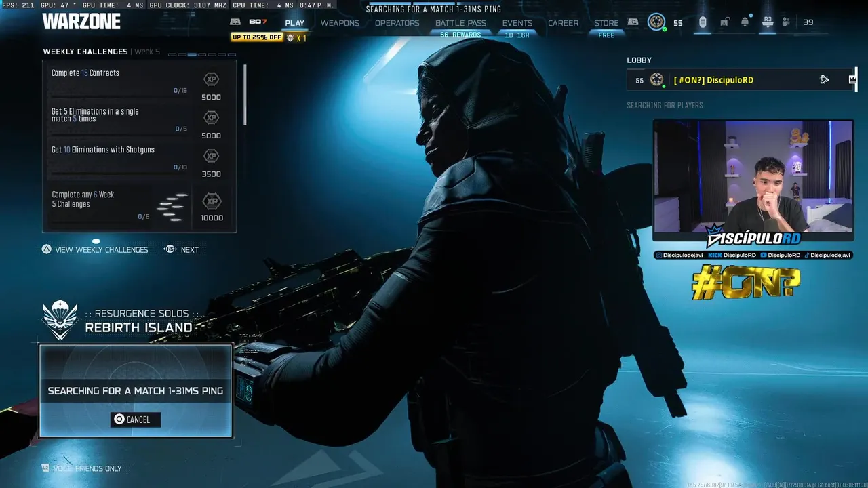Screen dimensions: 868x488
Task: Click the SEARCHING FOR PLAYERS text
Action: point(665,106)
